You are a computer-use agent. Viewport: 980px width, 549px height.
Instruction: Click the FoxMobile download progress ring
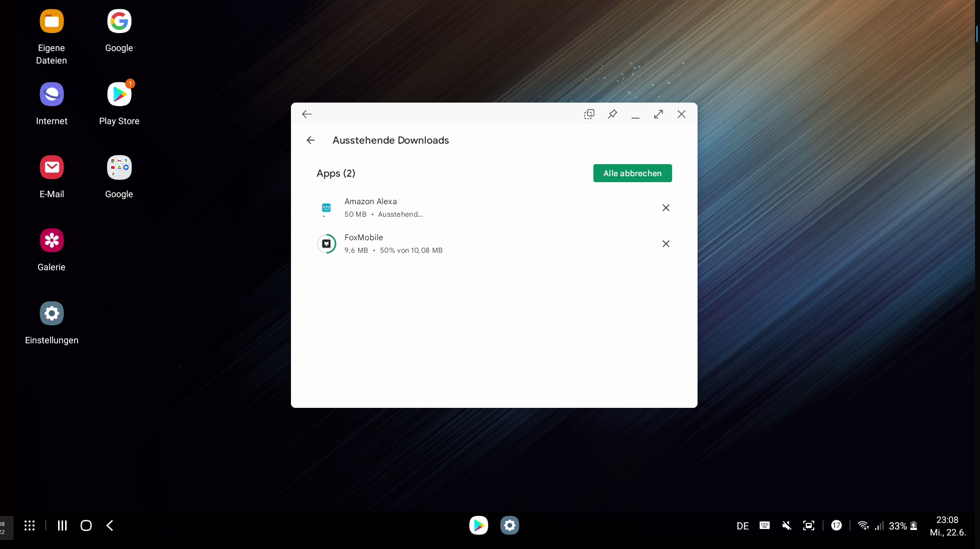tap(326, 244)
